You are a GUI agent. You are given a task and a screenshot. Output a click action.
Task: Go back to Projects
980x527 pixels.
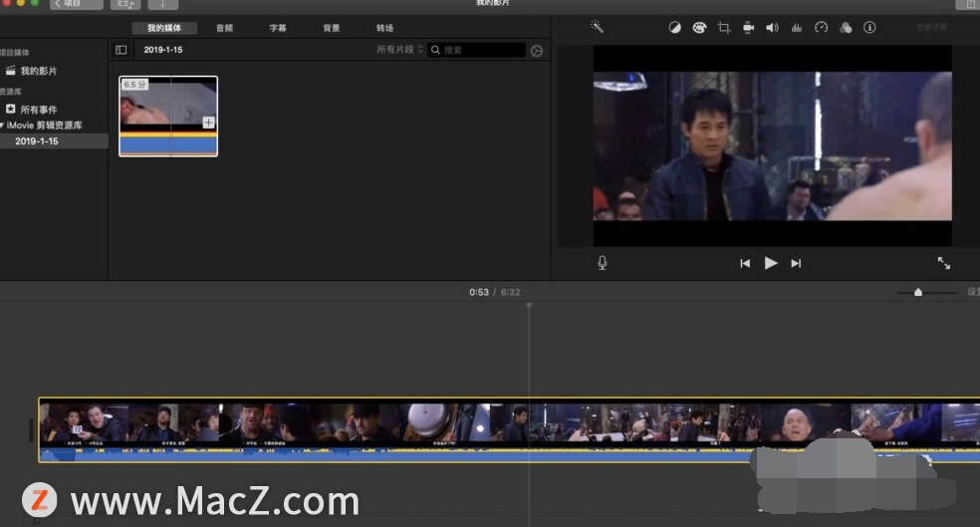tap(77, 4)
